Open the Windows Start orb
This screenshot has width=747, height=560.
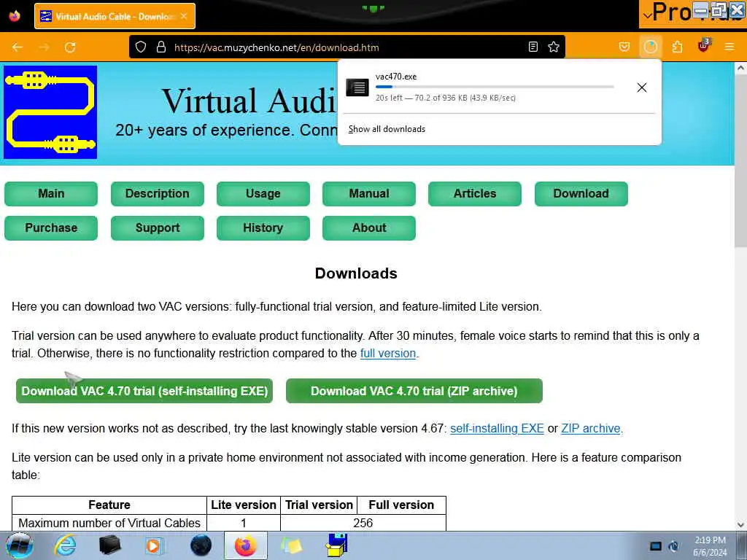[20, 545]
